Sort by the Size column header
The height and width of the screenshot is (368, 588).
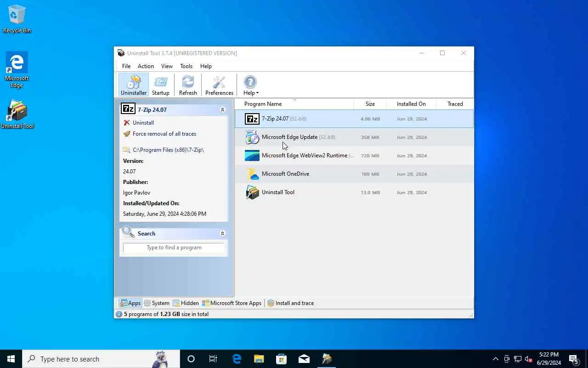coord(370,104)
